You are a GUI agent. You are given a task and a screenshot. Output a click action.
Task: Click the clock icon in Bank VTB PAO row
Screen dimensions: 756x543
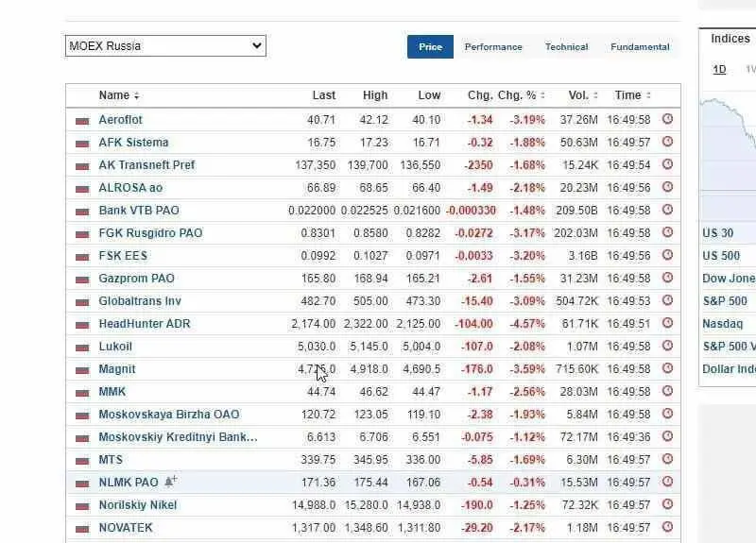pyautogui.click(x=667, y=210)
